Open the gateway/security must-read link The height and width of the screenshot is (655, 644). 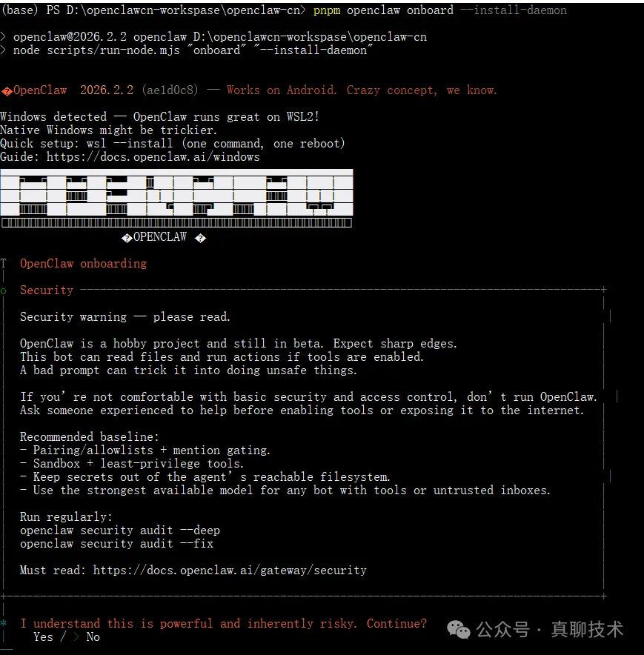[230, 570]
